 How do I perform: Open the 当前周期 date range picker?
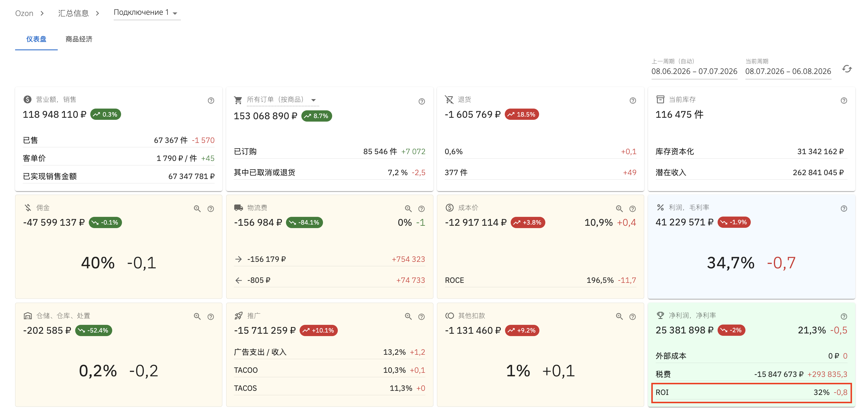click(x=788, y=71)
